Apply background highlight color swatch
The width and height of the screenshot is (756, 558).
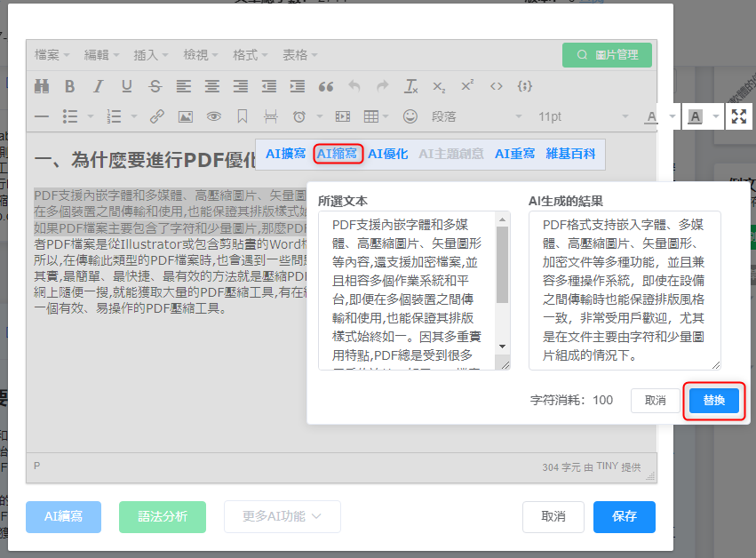[695, 116]
